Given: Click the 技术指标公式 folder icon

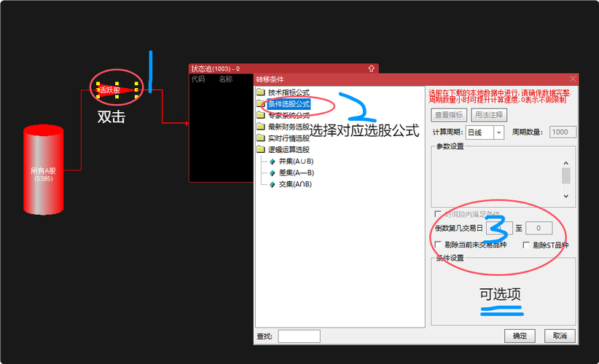Looking at the screenshot, I should tap(261, 92).
